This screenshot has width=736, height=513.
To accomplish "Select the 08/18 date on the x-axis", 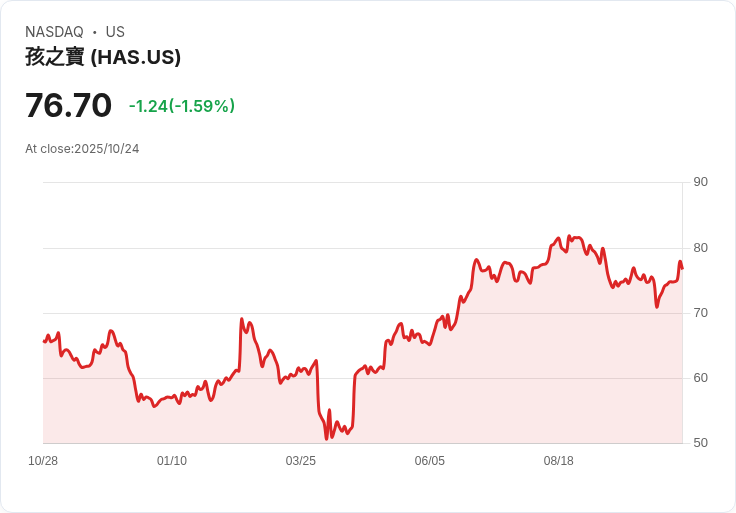I will click(x=559, y=461).
